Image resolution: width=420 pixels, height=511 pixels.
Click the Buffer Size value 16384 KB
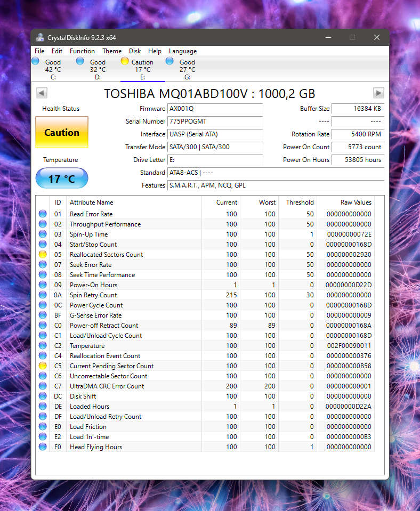pyautogui.click(x=358, y=109)
